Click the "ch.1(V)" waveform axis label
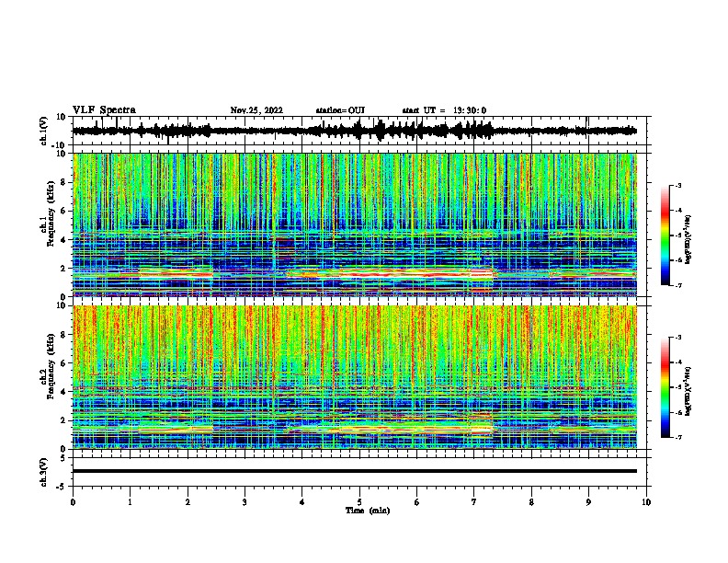 pyautogui.click(x=44, y=131)
